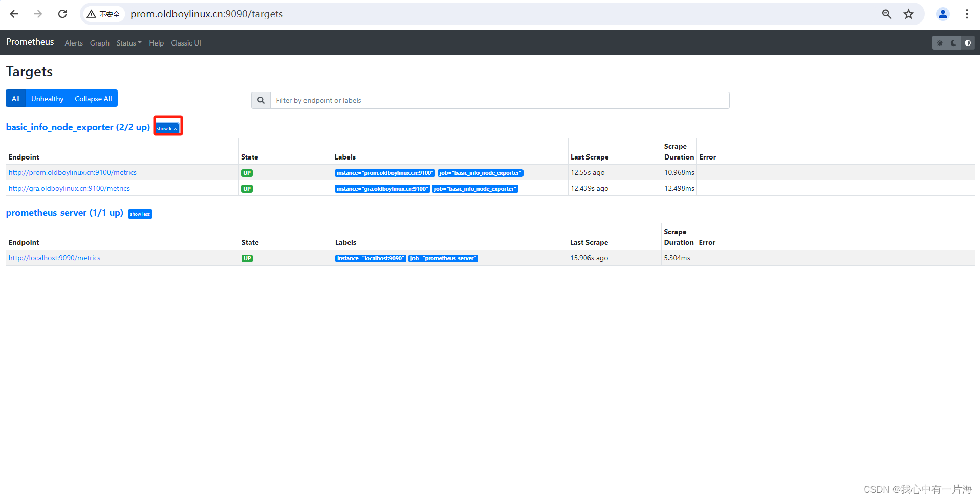Select the All targets filter button
Viewport: 980px width, 499px height.
coord(16,99)
